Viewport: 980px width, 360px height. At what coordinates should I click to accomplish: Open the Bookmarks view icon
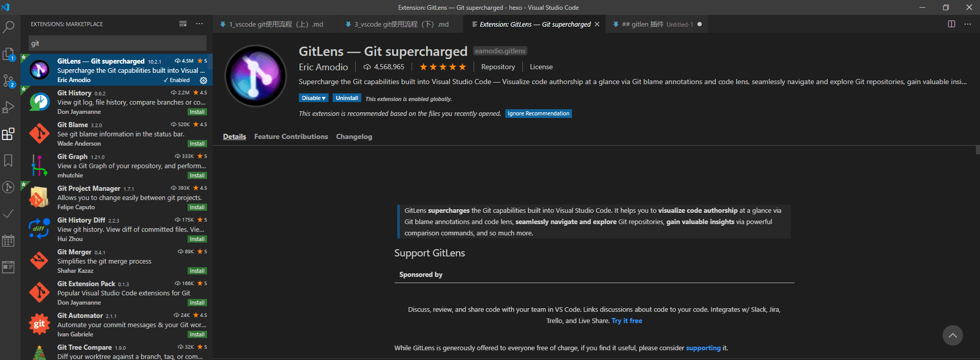click(8, 161)
